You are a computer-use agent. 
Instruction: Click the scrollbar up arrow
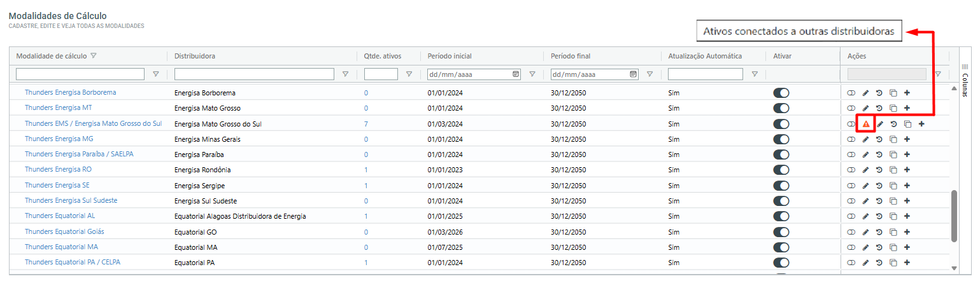[x=954, y=88]
